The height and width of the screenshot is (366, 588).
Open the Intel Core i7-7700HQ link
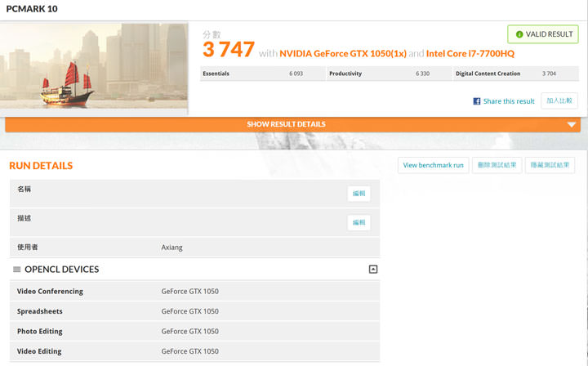tap(470, 54)
